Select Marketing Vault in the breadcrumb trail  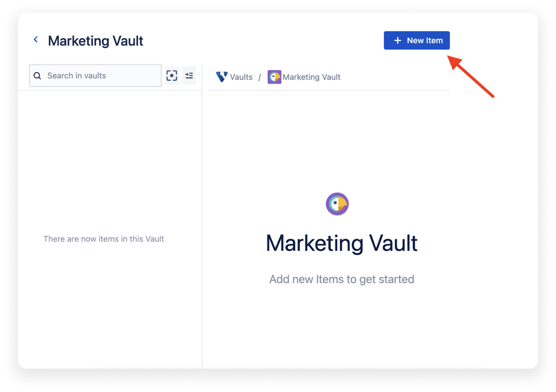click(311, 77)
